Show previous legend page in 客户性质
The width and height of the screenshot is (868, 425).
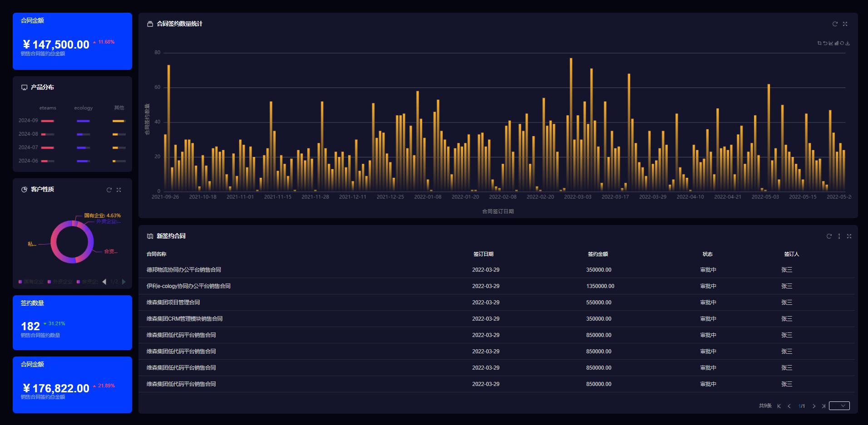(x=104, y=282)
